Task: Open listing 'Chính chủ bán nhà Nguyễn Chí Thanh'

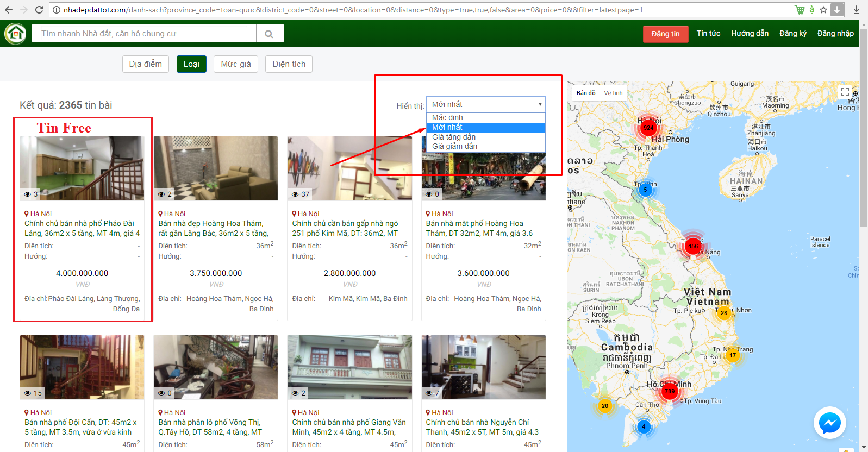Action: [482, 427]
